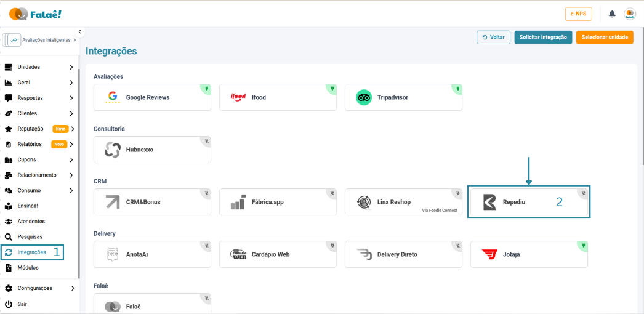The image size is (644, 314).
Task: Open the Ifood integration card
Action: click(x=278, y=97)
